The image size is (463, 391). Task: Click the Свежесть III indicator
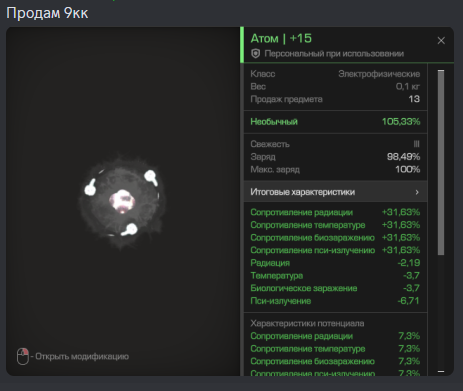tap(416, 144)
